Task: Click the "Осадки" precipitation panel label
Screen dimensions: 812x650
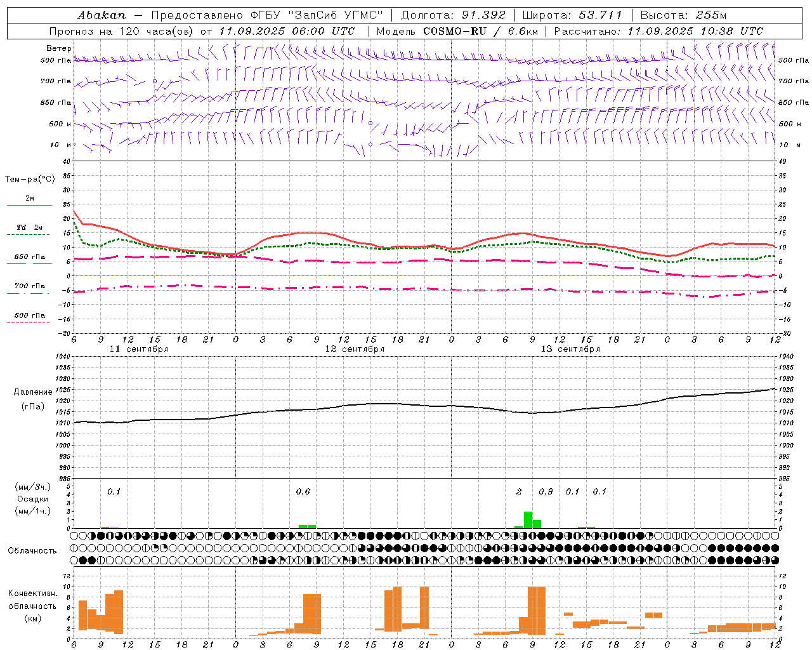Action: [x=32, y=499]
